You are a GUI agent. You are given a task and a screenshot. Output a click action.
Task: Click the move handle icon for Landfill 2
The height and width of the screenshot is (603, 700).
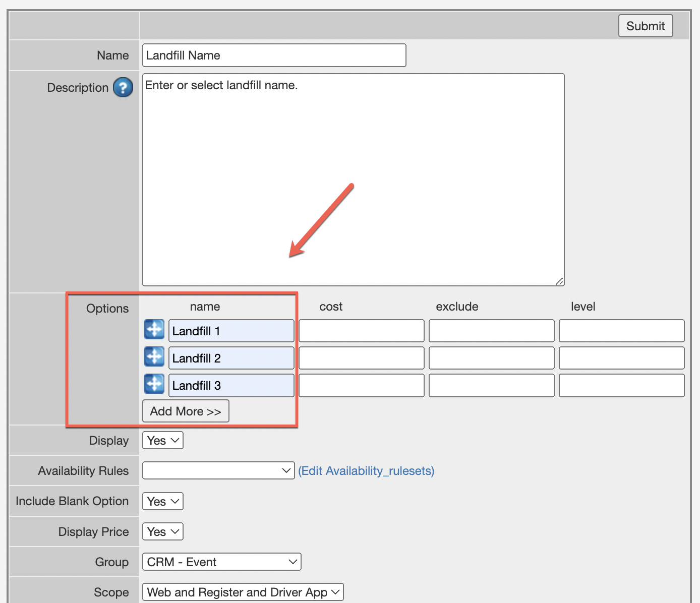(x=154, y=357)
